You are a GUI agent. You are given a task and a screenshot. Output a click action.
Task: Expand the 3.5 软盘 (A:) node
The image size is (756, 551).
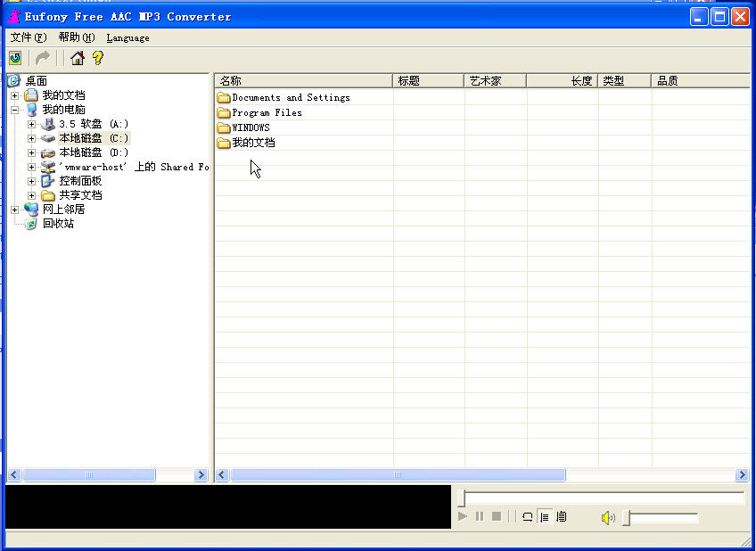pyautogui.click(x=32, y=124)
